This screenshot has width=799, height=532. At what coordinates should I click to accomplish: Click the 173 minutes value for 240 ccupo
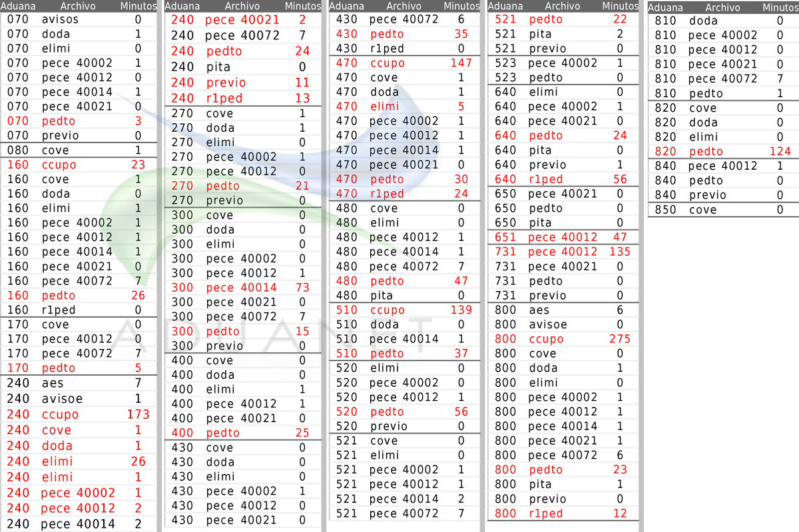coord(138,414)
